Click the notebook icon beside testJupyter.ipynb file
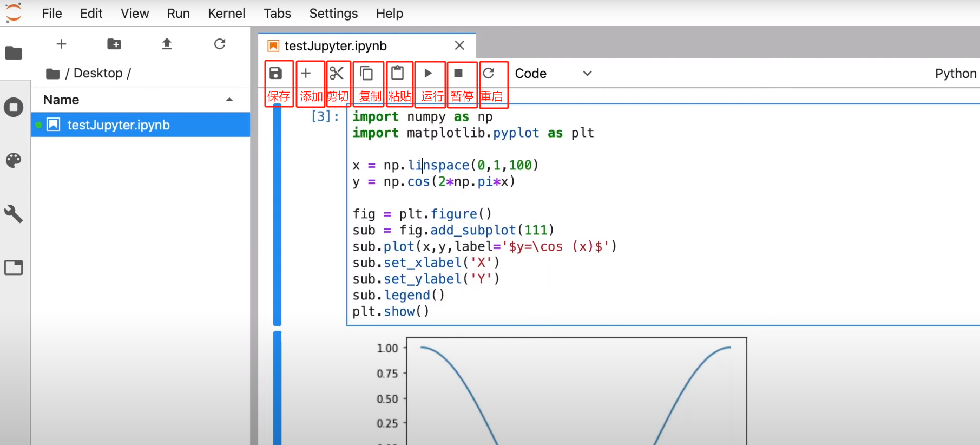 54,125
